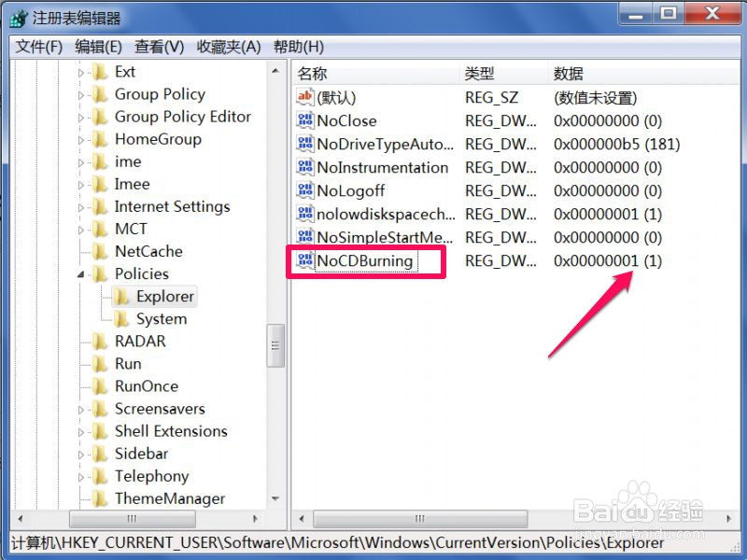Click the Ext folder icon
Image resolution: width=747 pixels, height=560 pixels.
[x=100, y=72]
